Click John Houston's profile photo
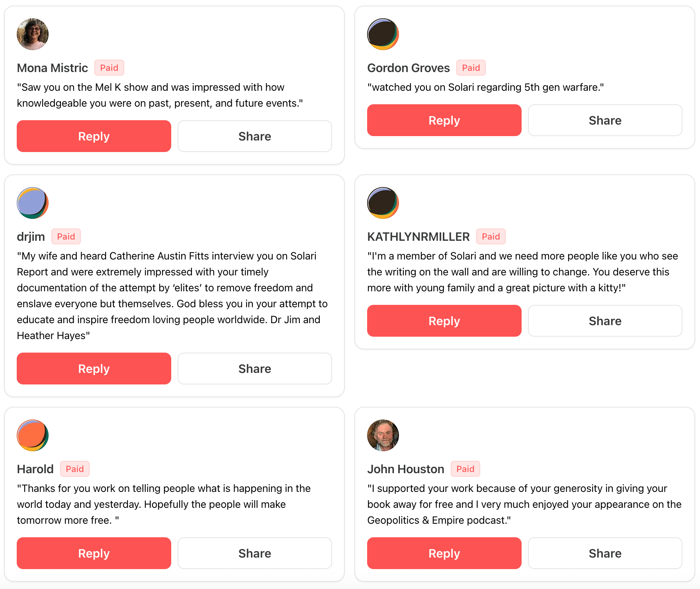 383,435
